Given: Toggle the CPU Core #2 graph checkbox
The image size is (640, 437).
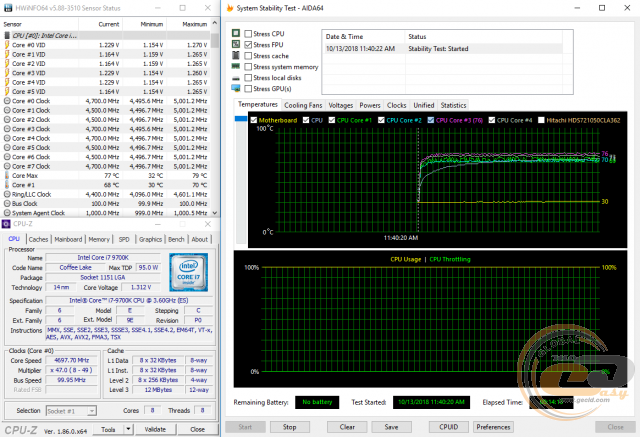Looking at the screenshot, I should pos(381,120).
